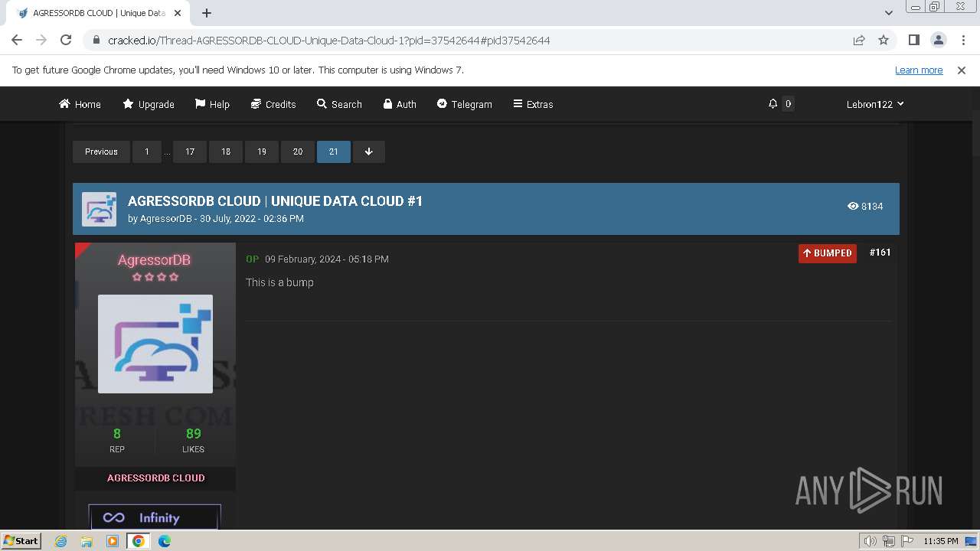
Task: Open Chrome three-dot menu
Action: click(962, 40)
